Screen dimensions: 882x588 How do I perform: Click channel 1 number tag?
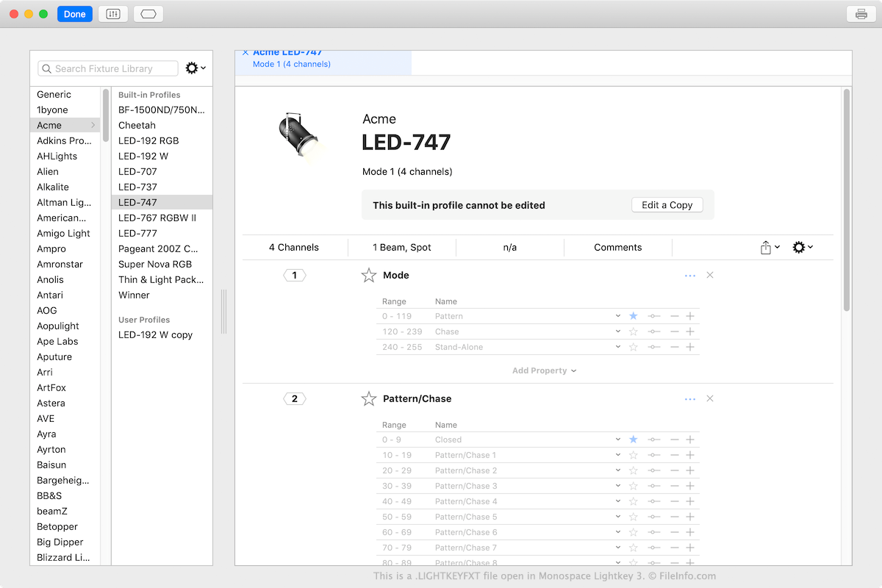[295, 276]
